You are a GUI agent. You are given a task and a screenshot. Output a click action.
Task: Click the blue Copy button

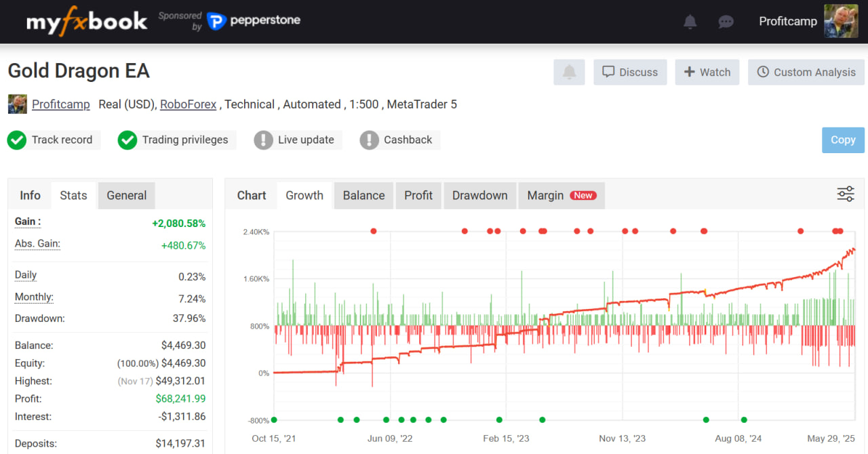coord(843,140)
